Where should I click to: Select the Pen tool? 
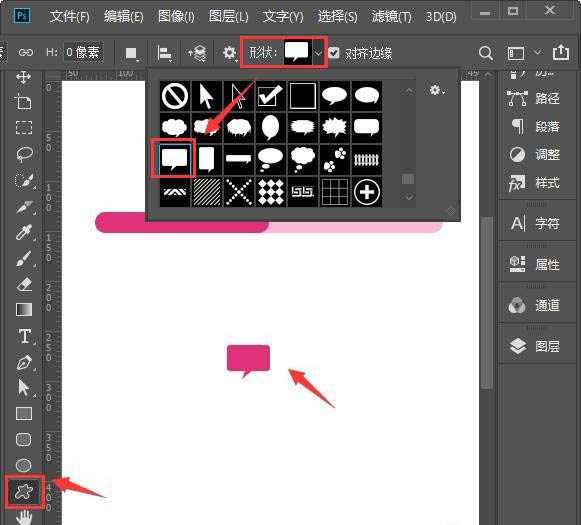point(24,363)
